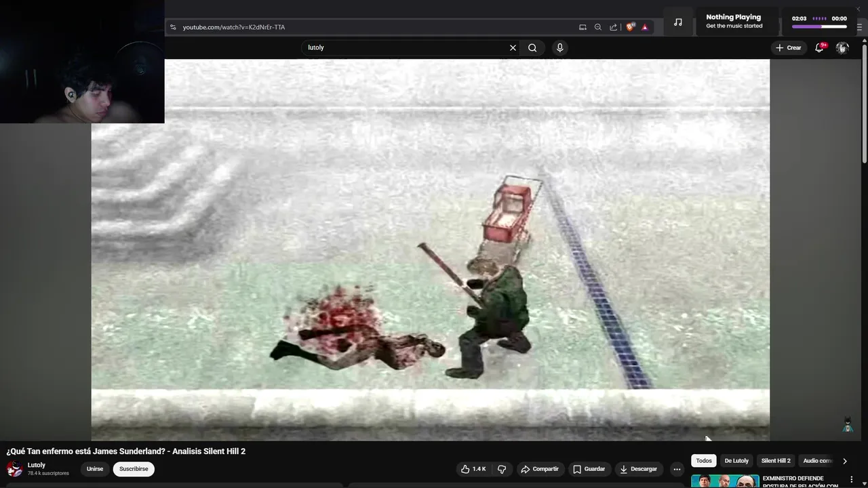Open the Lutoly channel name link
Screen dimensions: 868x488
pos(37,465)
